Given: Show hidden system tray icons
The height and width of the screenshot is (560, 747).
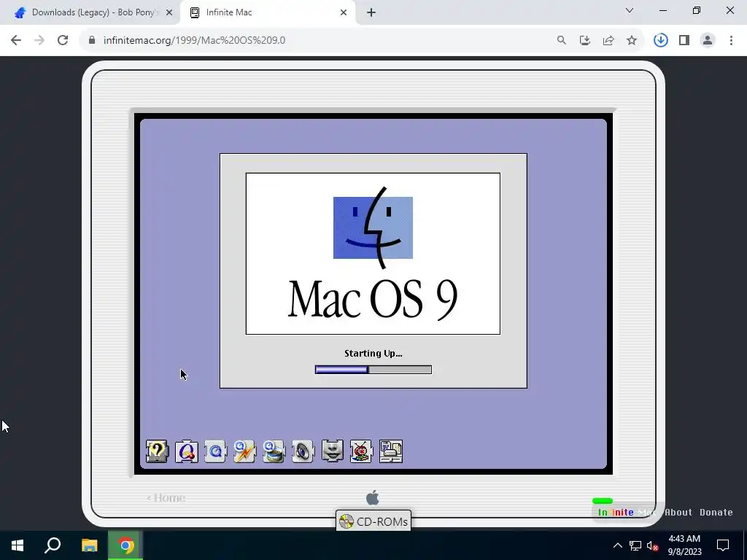Looking at the screenshot, I should [x=617, y=545].
